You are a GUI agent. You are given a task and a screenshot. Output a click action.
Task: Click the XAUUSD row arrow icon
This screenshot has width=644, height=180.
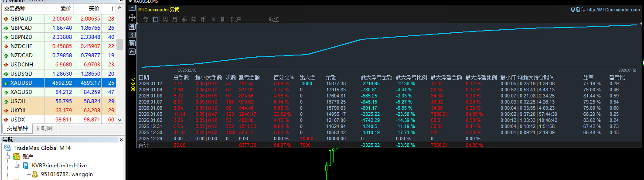pos(6,83)
